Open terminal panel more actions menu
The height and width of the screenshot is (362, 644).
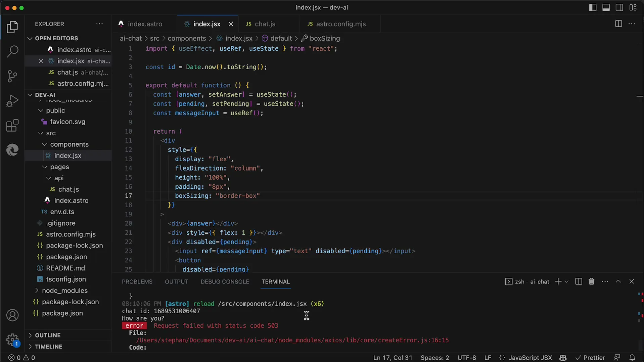click(605, 281)
